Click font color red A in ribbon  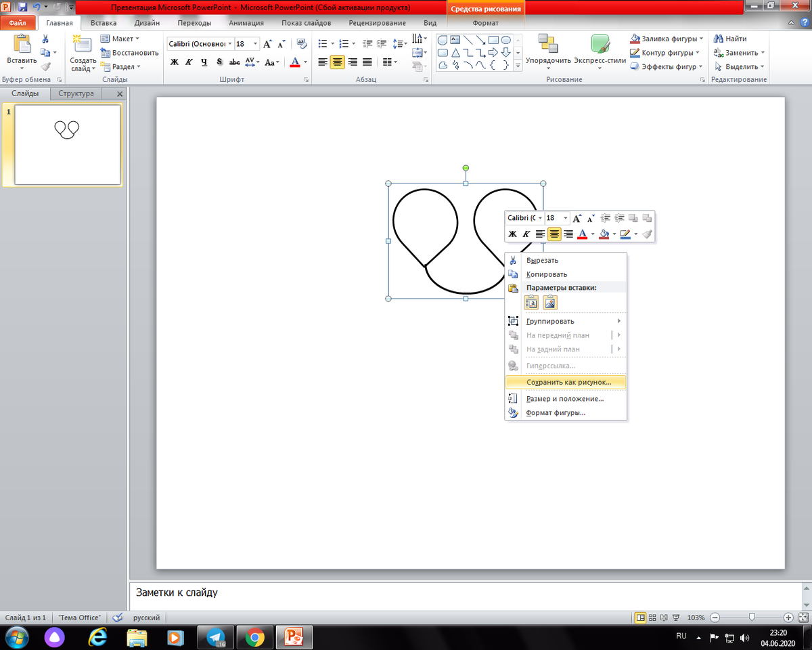pyautogui.click(x=295, y=62)
